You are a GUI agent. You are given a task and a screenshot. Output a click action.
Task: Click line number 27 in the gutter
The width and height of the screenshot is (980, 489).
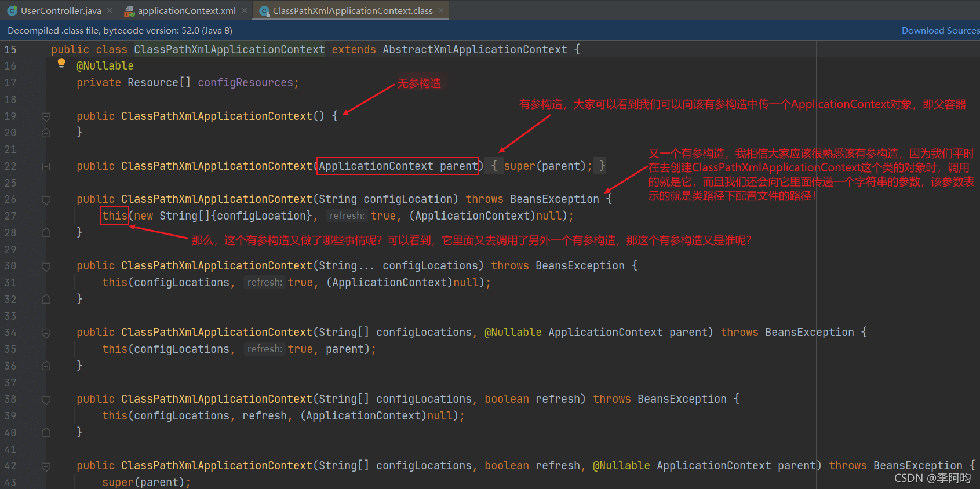(x=10, y=216)
